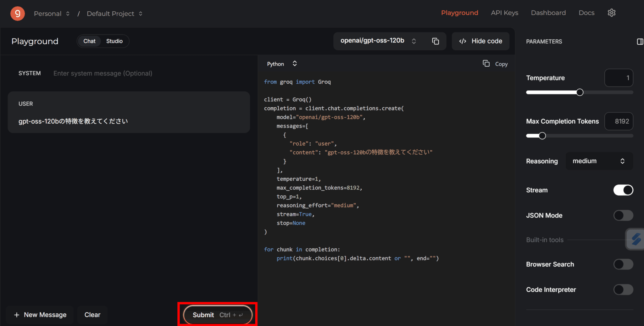The width and height of the screenshot is (644, 326).
Task: Collapse the Parameters panel icon
Action: 640,42
